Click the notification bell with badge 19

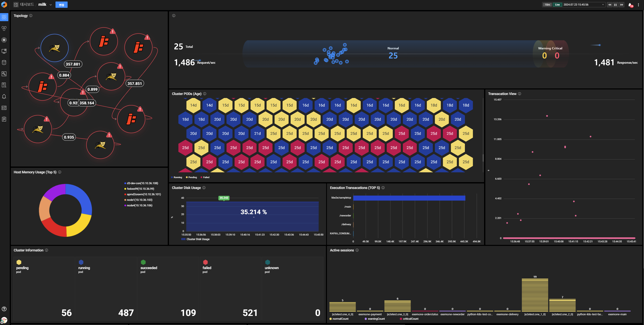630,5
